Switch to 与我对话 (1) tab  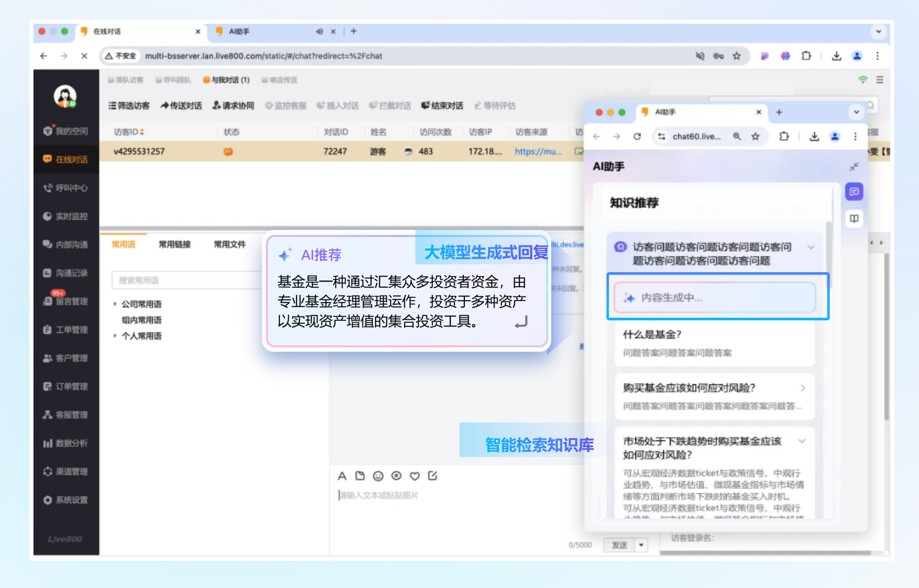click(x=227, y=80)
